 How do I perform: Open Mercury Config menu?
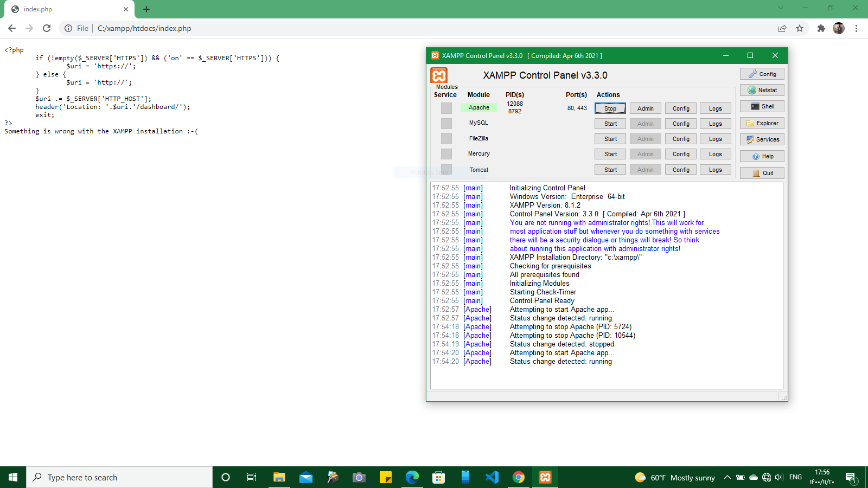(681, 154)
